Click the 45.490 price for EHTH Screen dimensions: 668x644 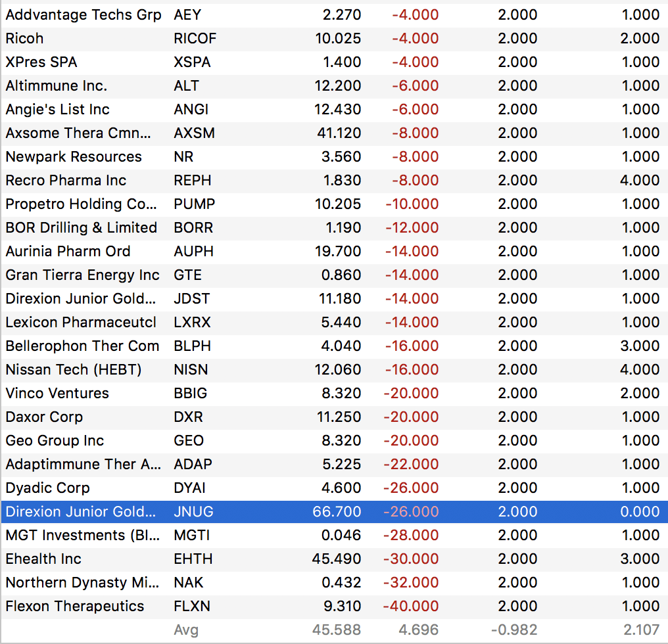pos(337,559)
